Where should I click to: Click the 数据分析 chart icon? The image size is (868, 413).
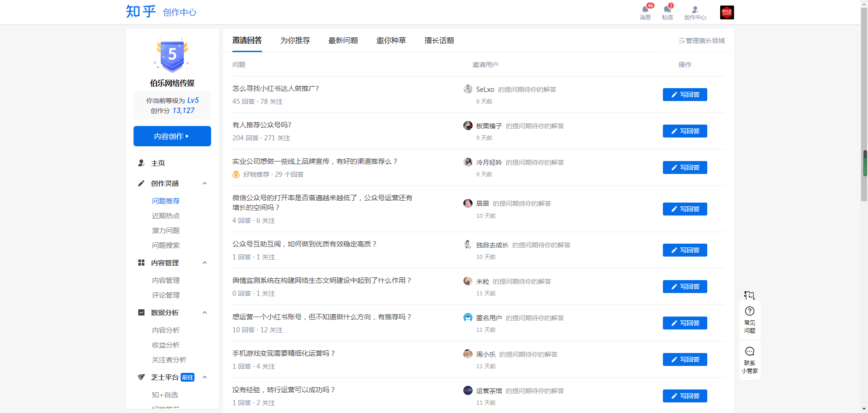click(x=141, y=312)
